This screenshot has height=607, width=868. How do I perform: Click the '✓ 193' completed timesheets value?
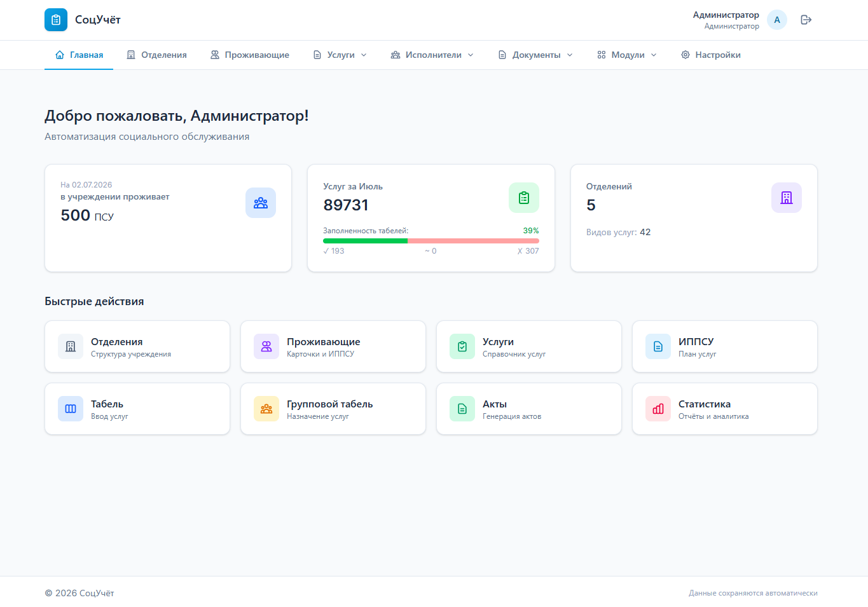334,251
